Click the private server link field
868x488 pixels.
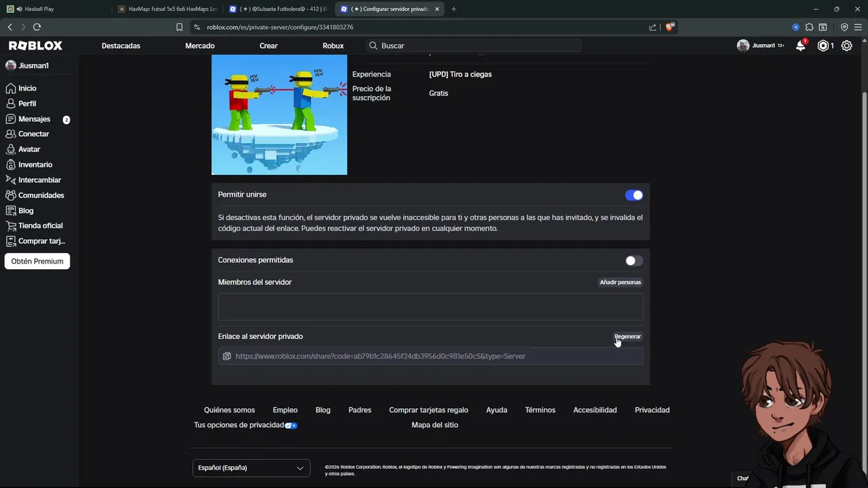(431, 356)
